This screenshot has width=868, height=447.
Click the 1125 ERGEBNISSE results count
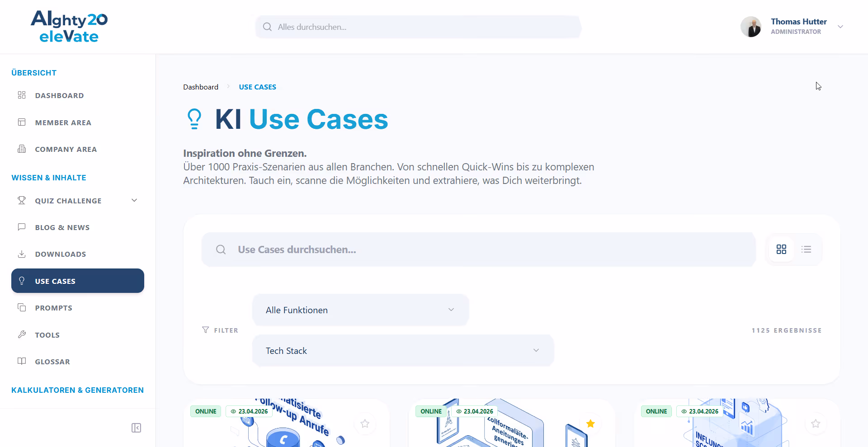pyautogui.click(x=787, y=330)
